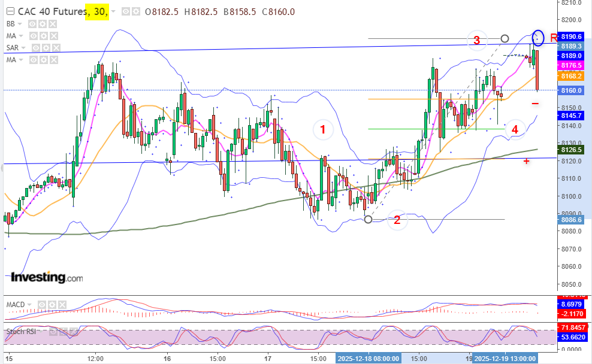Hide the BB indicator with eye icon

[32, 24]
